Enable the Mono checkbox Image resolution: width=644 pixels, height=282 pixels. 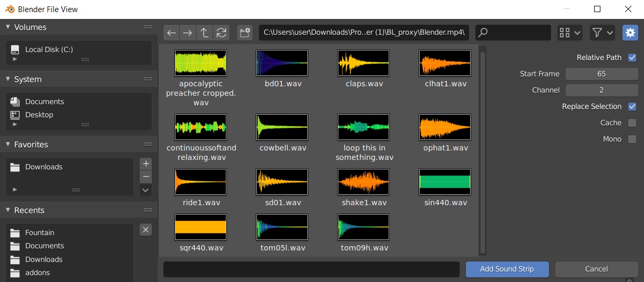632,139
